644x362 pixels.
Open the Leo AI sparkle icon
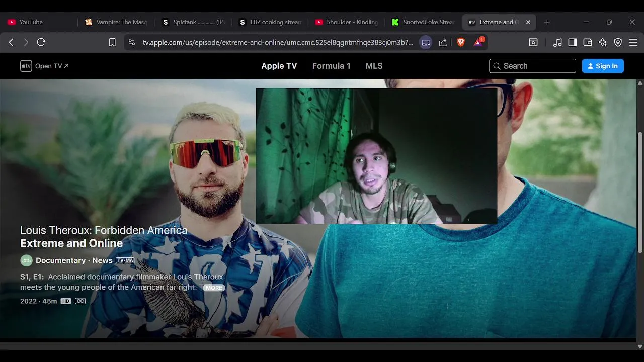(x=603, y=43)
